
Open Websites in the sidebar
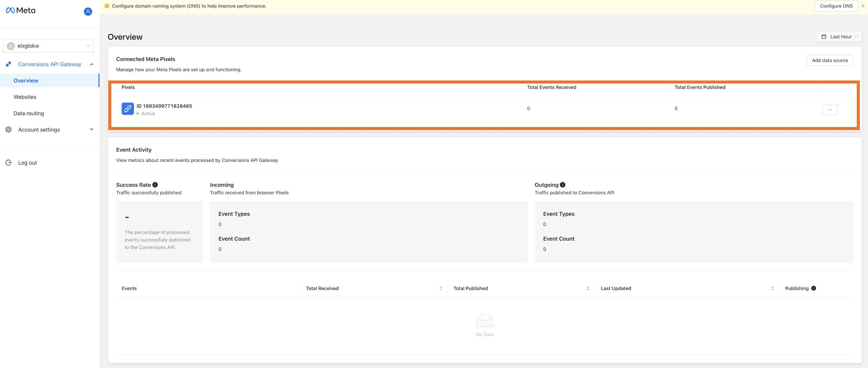coord(25,97)
